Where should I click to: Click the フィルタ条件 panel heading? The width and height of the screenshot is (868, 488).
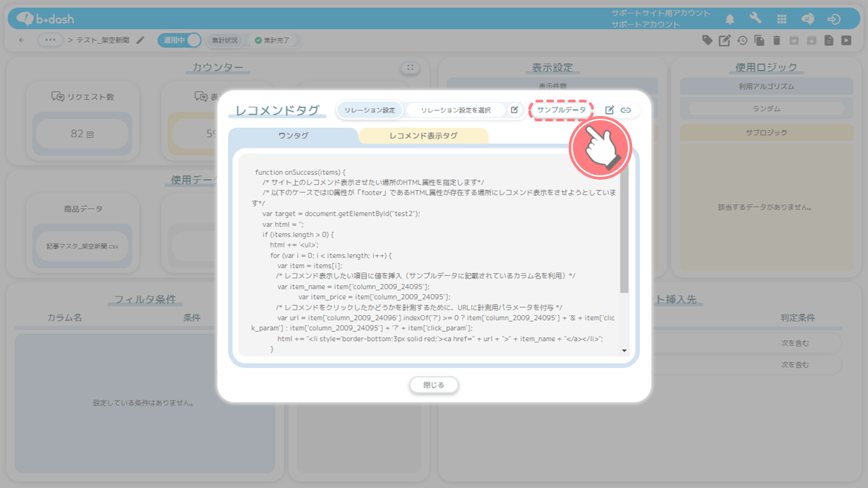click(144, 299)
